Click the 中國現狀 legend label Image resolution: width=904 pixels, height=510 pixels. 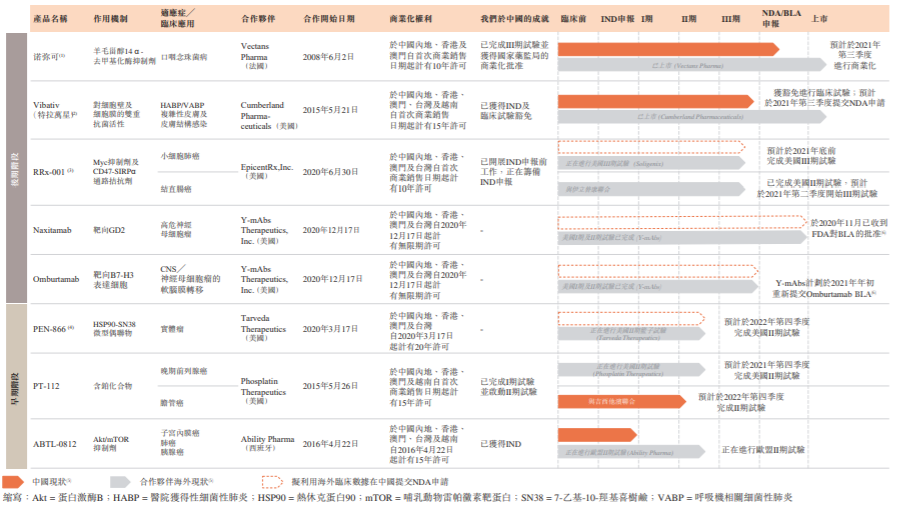click(52, 481)
